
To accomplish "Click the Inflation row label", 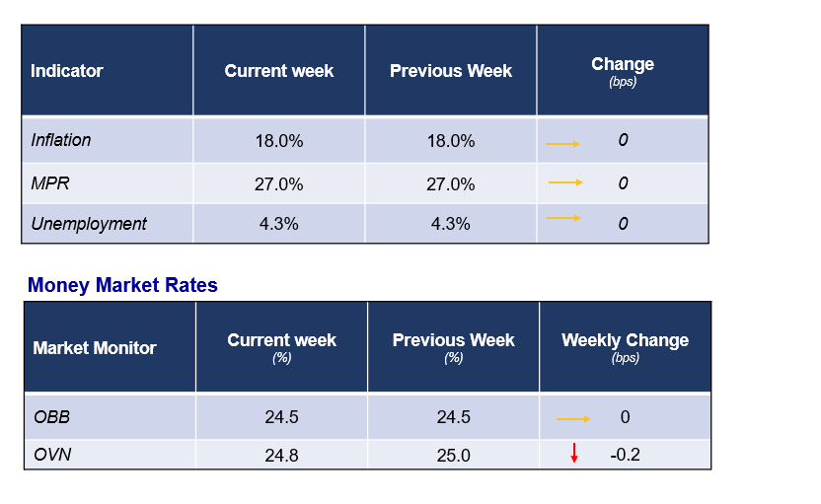I will (x=61, y=140).
